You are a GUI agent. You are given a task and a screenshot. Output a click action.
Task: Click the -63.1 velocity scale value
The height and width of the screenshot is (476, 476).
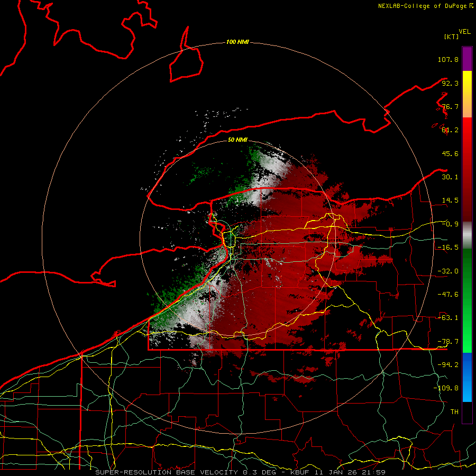pos(448,318)
